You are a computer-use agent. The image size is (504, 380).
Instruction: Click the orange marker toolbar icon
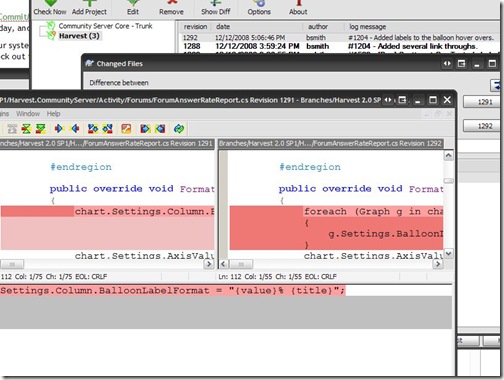pos(126,129)
